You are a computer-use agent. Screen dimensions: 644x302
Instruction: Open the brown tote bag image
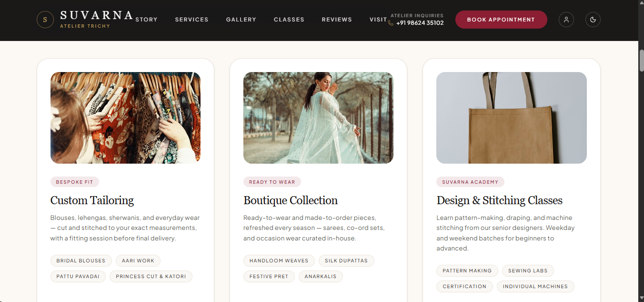click(x=512, y=118)
